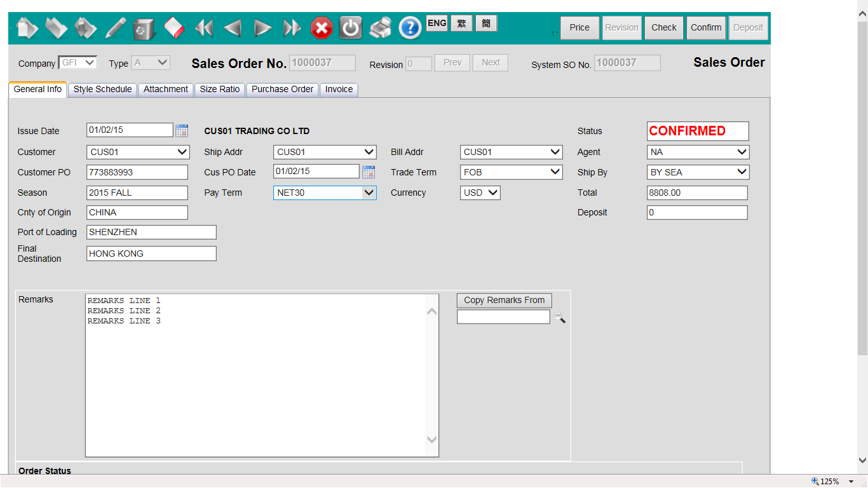868x488 pixels.
Task: Click the Deposit amount field
Action: point(697,212)
